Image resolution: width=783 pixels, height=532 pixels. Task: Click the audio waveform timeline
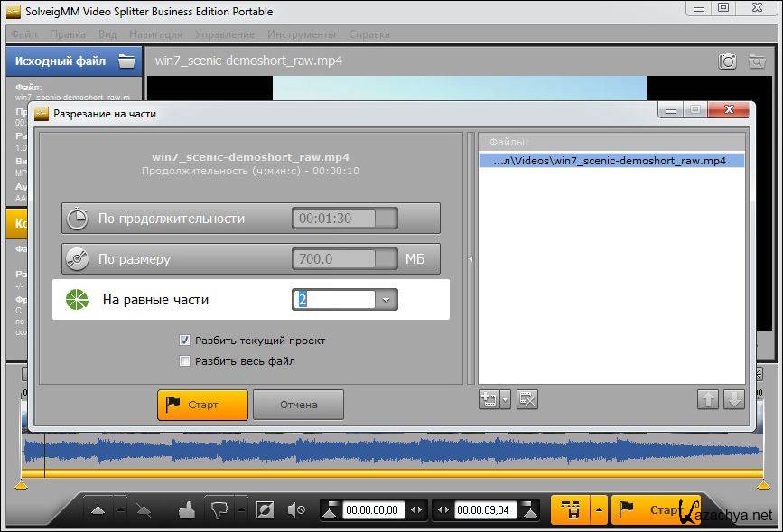[x=388, y=450]
